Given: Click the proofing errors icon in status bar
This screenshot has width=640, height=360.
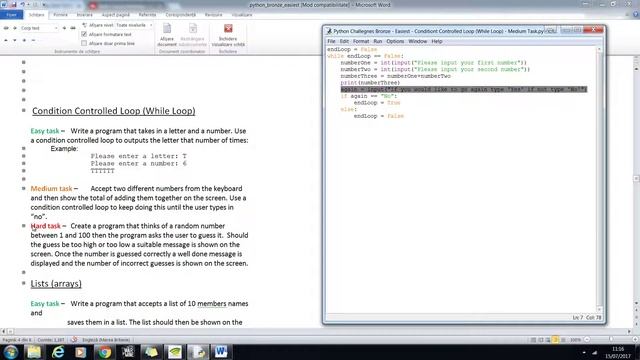Looking at the screenshot, I should tap(74, 340).
